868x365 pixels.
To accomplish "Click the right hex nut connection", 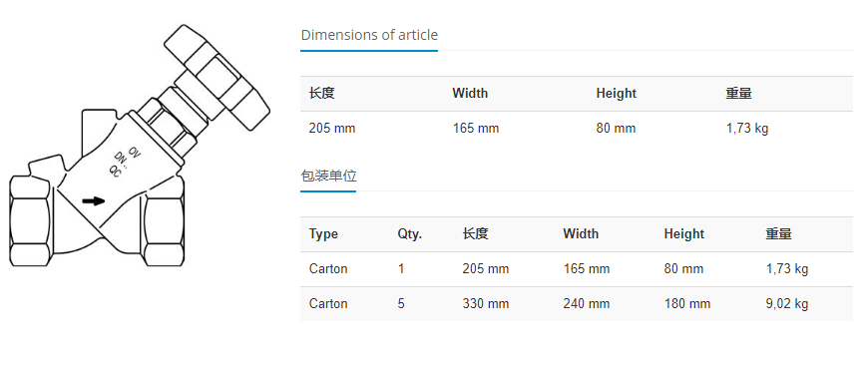I will click(x=163, y=223).
